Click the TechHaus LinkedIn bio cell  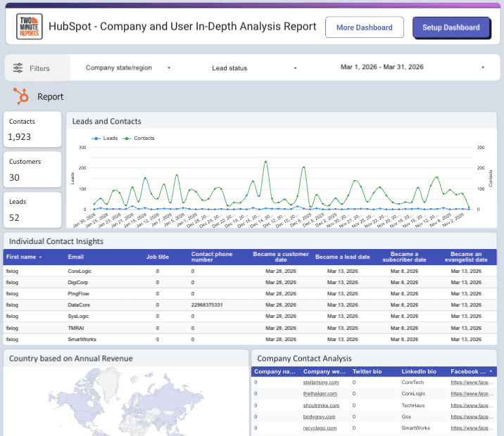pyautogui.click(x=413, y=406)
